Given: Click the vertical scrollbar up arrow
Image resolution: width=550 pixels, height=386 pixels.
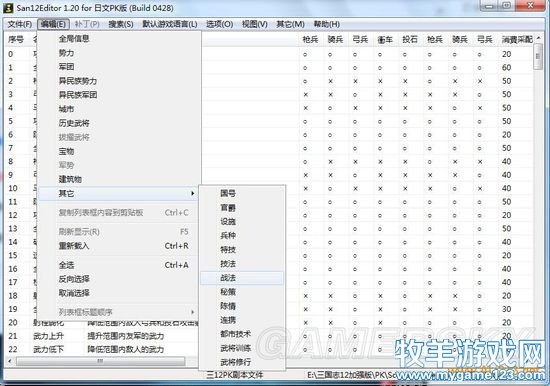Looking at the screenshot, I should coord(538,38).
